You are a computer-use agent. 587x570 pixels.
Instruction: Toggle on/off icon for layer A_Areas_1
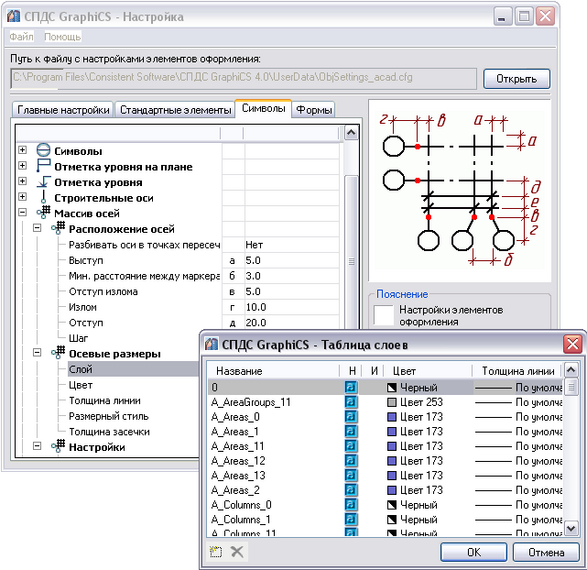[351, 431]
